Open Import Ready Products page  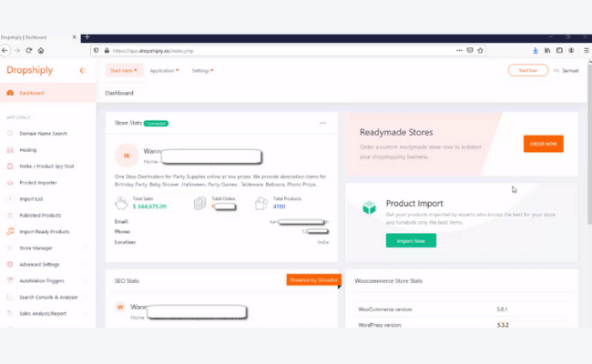[45, 232]
